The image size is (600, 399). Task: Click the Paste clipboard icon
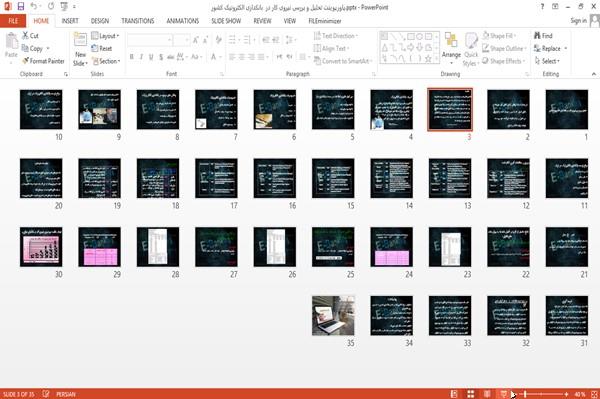pos(11,41)
